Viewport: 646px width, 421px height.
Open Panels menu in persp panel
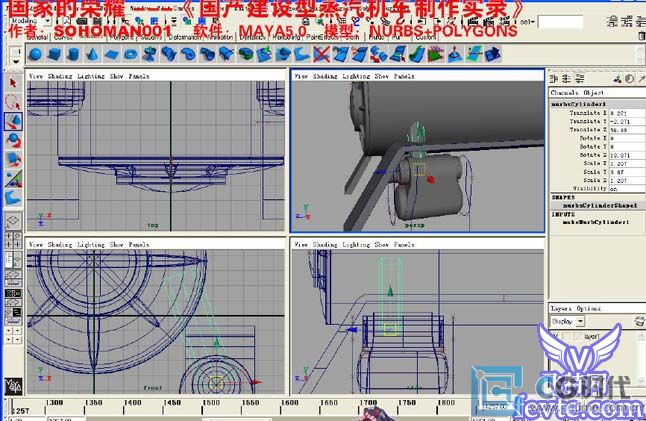click(404, 76)
